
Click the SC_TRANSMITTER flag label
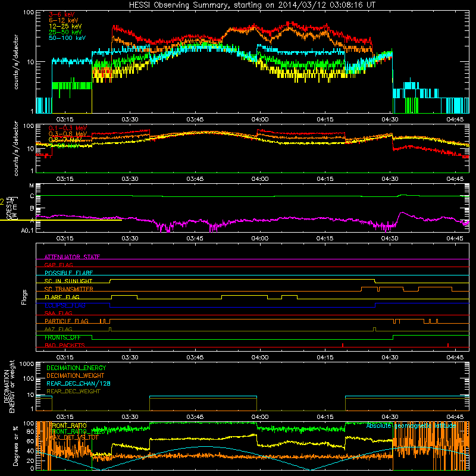click(x=68, y=289)
